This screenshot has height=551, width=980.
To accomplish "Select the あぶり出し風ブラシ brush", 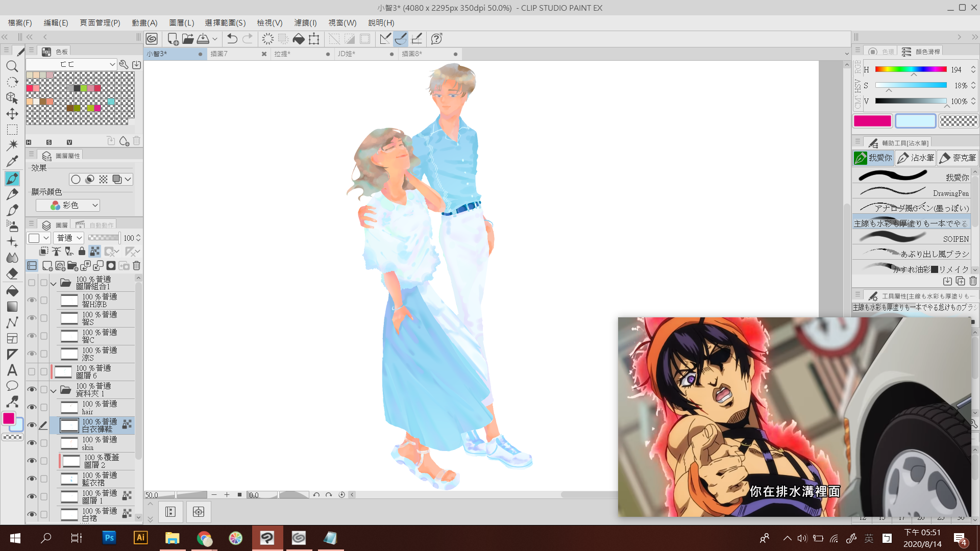I will coord(912,254).
